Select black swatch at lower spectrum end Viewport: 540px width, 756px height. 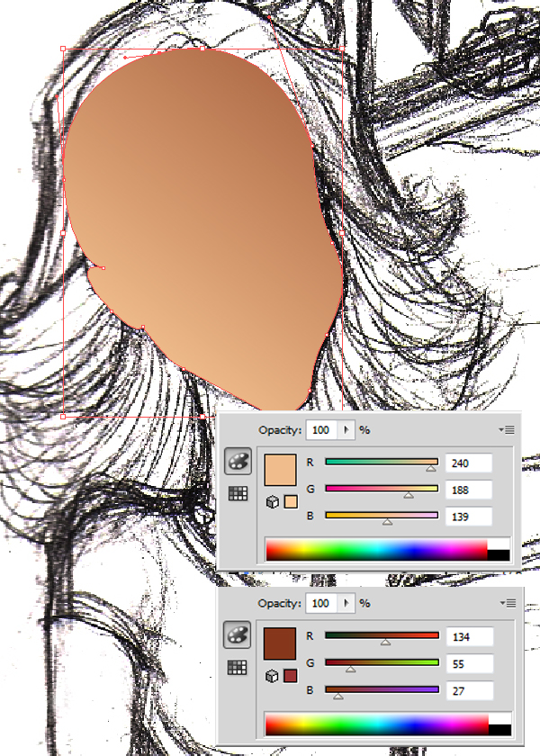pos(499,730)
